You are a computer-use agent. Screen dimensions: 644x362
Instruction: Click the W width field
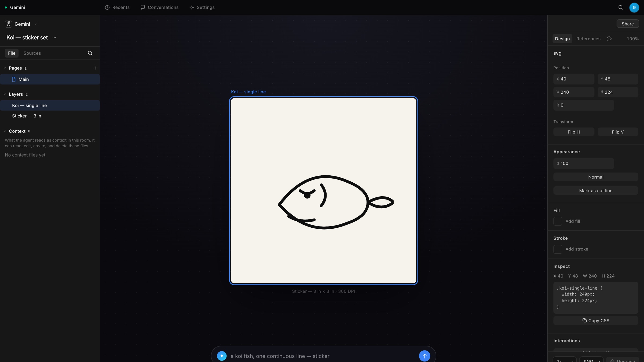pyautogui.click(x=574, y=92)
